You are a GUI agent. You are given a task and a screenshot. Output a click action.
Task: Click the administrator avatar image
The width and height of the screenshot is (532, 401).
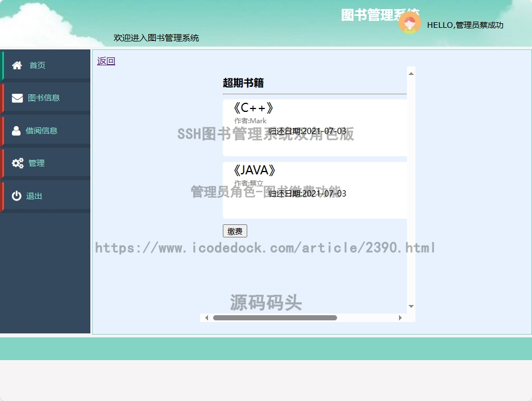point(410,23)
